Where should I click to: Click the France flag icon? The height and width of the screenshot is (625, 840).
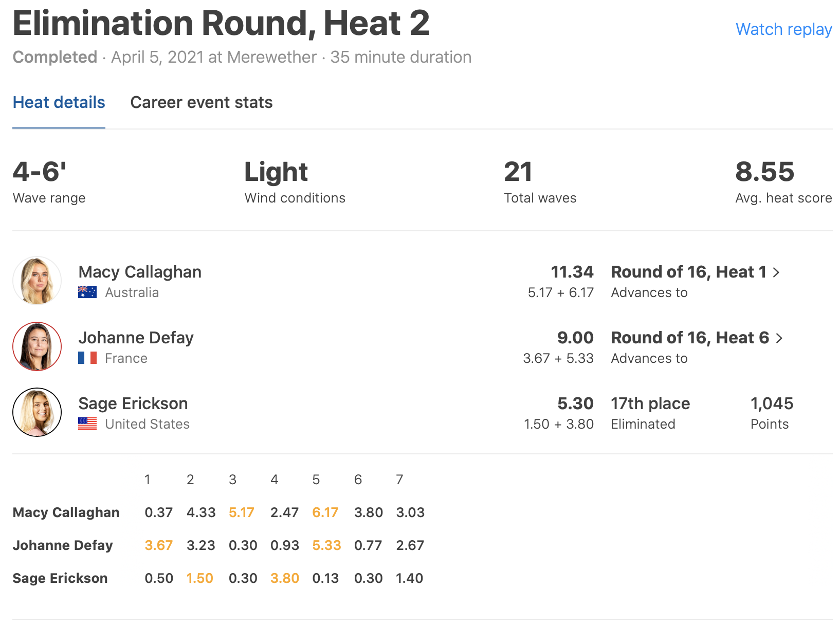click(x=87, y=358)
